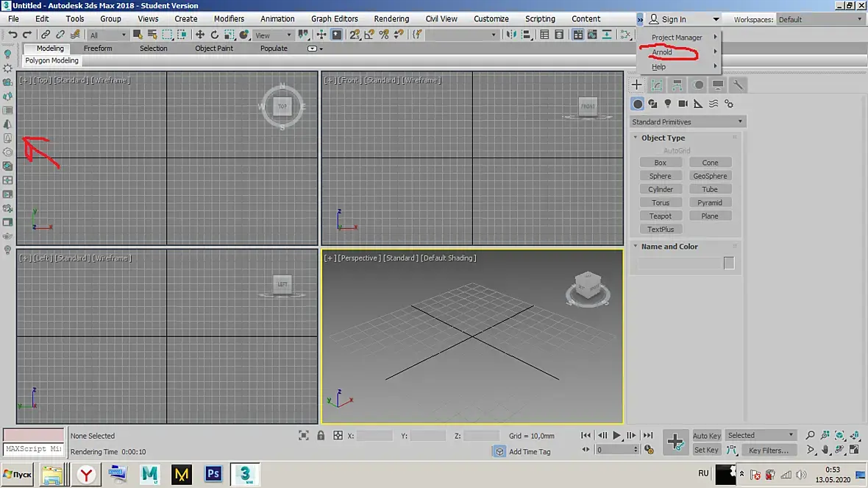Toggle Auto Key mode
This screenshot has height=488, width=868.
tap(706, 436)
